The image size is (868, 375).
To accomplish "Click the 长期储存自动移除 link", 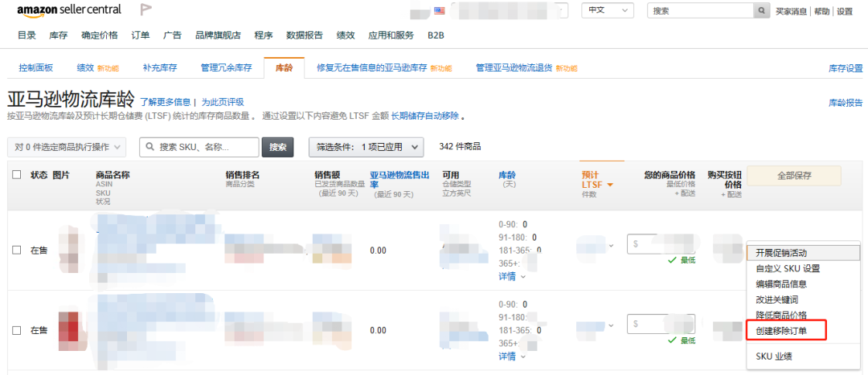I will pyautogui.click(x=424, y=116).
